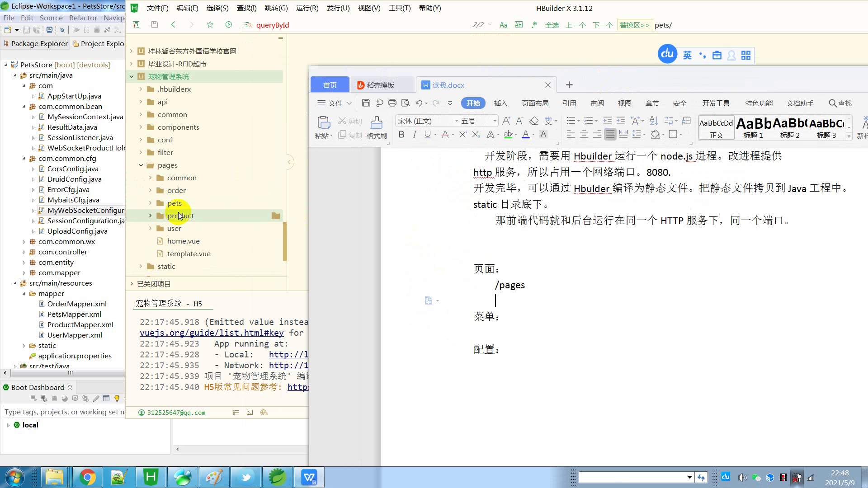Toggle regular expression search option
This screenshot has width=868, height=488.
tap(534, 25)
